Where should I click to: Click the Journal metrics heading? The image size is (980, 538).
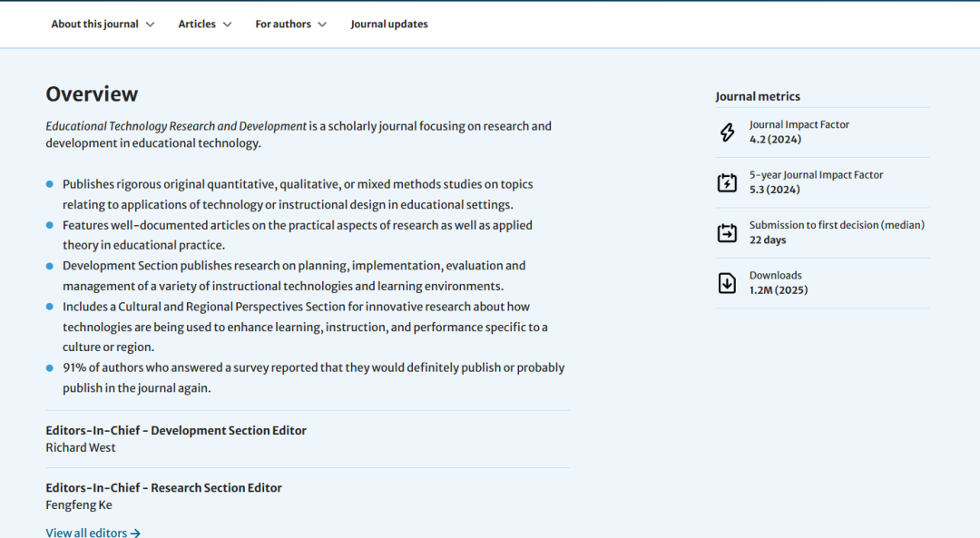point(758,96)
